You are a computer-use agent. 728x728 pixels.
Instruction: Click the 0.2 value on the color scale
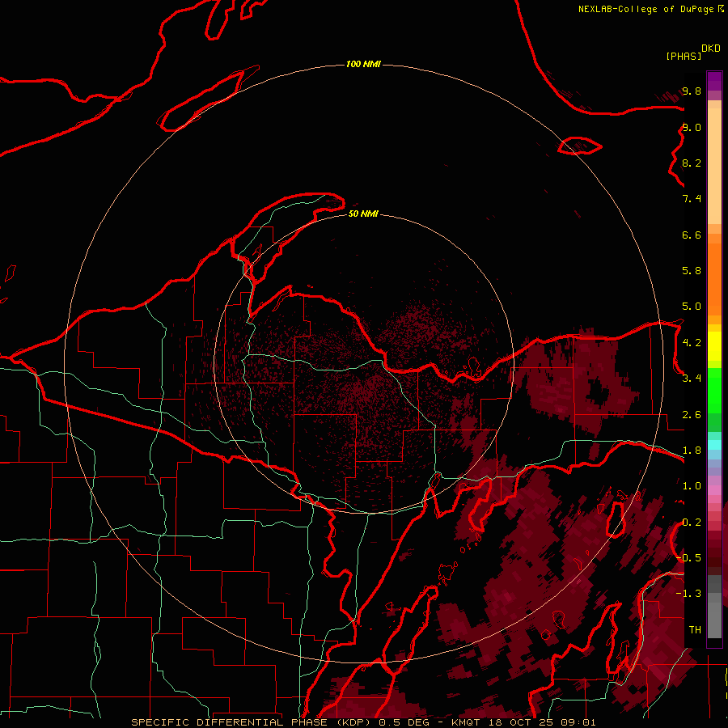pyautogui.click(x=692, y=522)
